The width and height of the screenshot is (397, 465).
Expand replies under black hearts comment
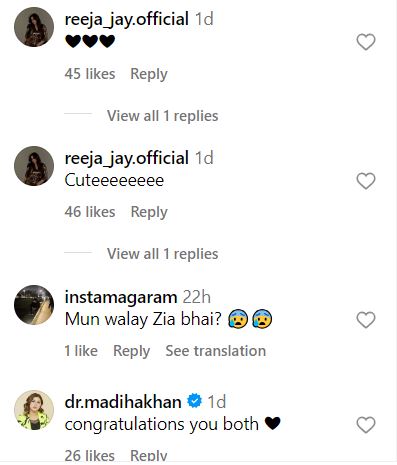162,116
